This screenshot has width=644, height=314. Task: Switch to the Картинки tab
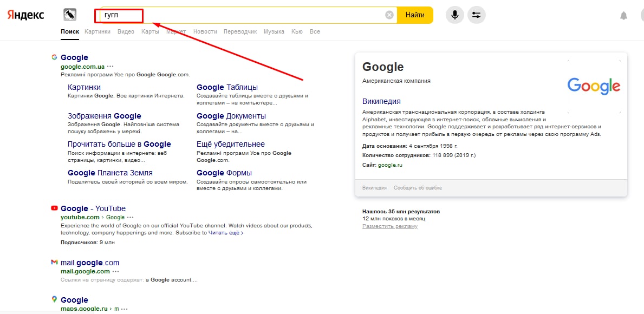click(x=97, y=31)
